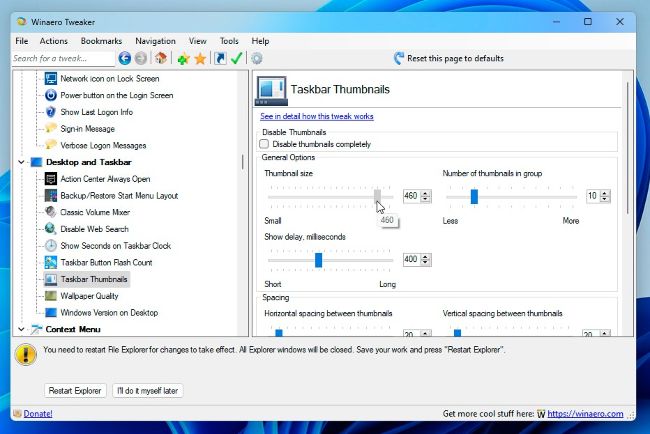Select Disable Web Search tree item

coord(95,229)
